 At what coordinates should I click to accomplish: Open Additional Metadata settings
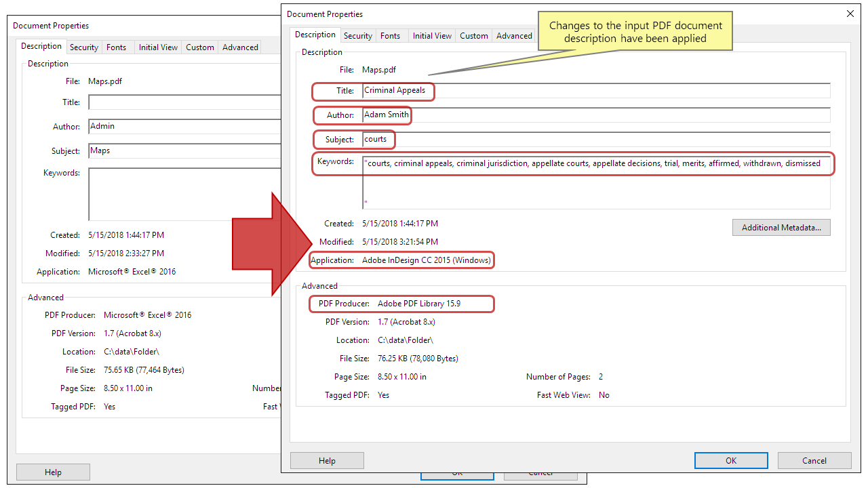(x=781, y=227)
